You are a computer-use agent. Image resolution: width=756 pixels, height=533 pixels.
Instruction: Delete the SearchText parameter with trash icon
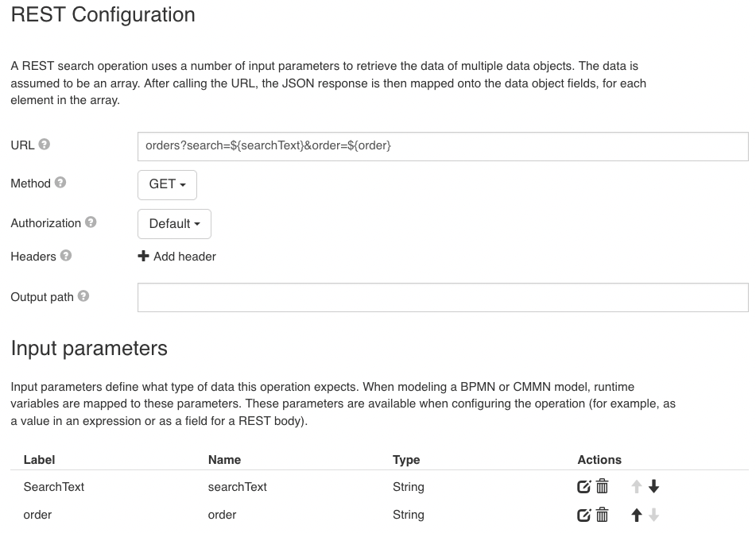point(603,487)
